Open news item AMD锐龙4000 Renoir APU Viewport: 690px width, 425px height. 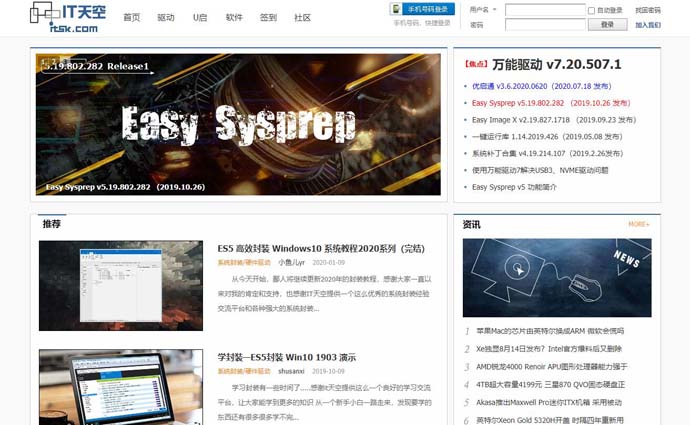point(552,366)
